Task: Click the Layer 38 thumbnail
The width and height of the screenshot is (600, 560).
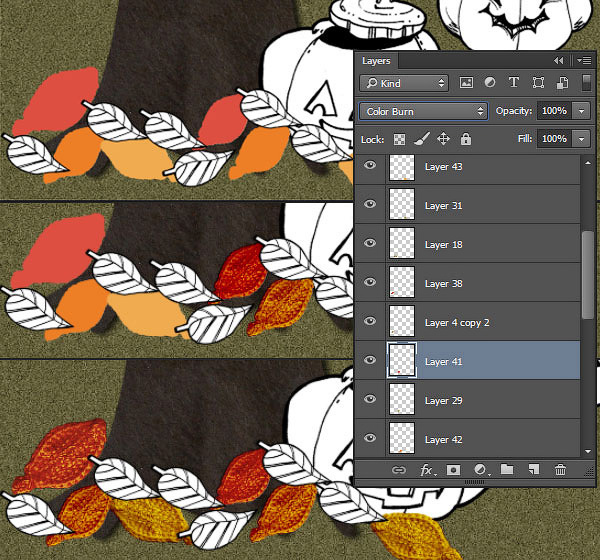Action: pyautogui.click(x=402, y=282)
